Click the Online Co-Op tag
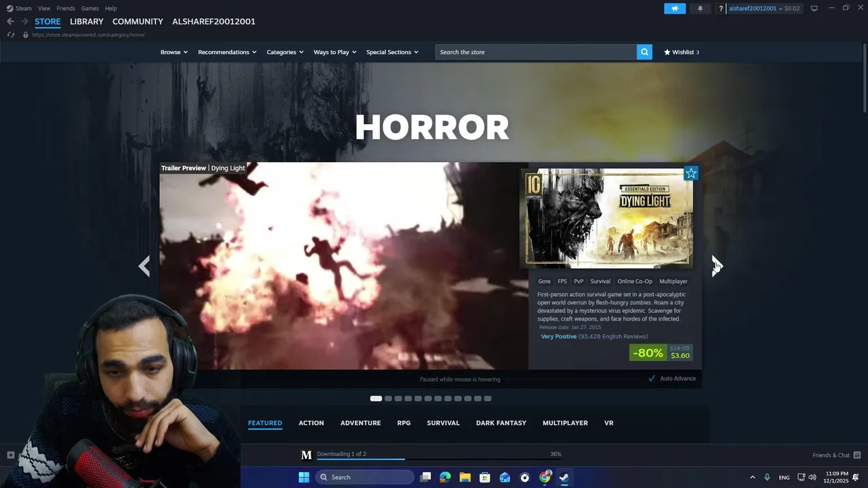Image resolution: width=868 pixels, height=488 pixels. click(x=635, y=281)
